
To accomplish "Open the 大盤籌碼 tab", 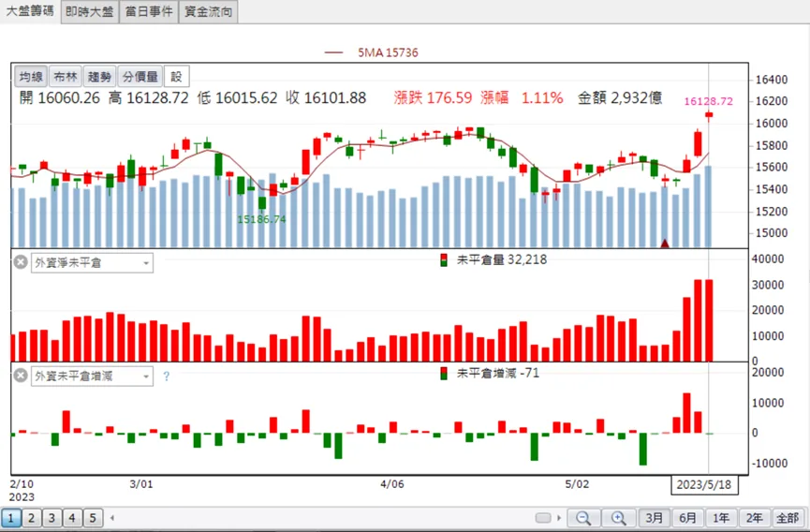I will pos(30,11).
